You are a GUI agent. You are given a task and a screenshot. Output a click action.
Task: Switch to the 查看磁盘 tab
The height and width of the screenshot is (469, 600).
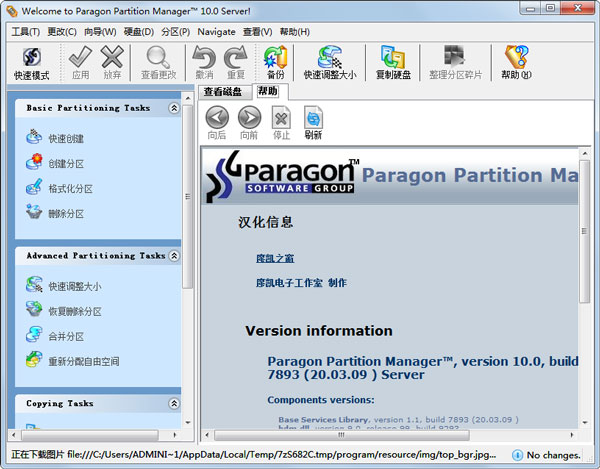point(223,92)
